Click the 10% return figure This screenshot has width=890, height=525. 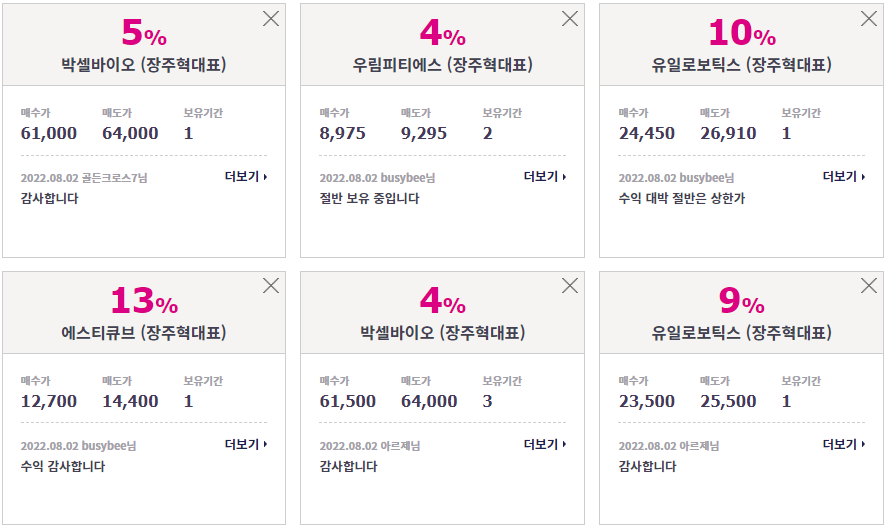(742, 32)
